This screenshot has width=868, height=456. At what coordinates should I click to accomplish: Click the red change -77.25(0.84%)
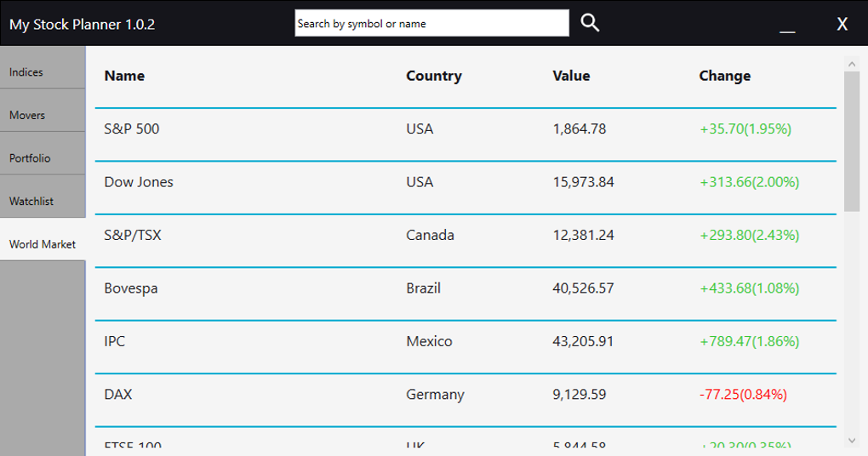743,395
